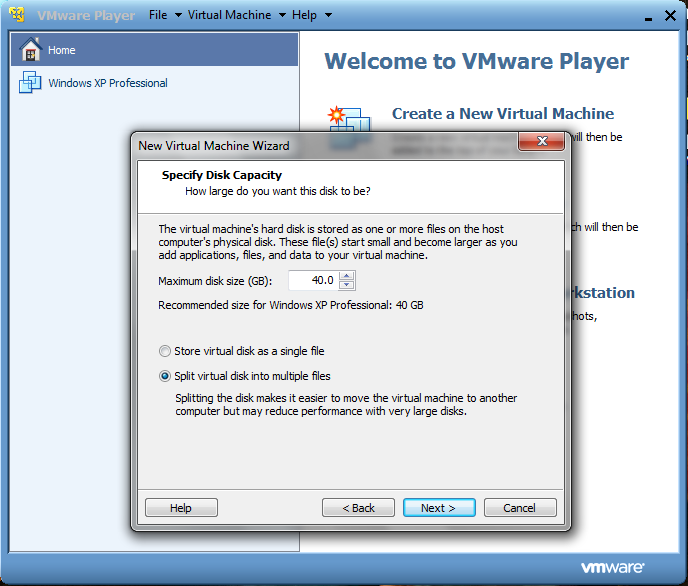Open the Help menu
This screenshot has width=688, height=586.
point(305,15)
